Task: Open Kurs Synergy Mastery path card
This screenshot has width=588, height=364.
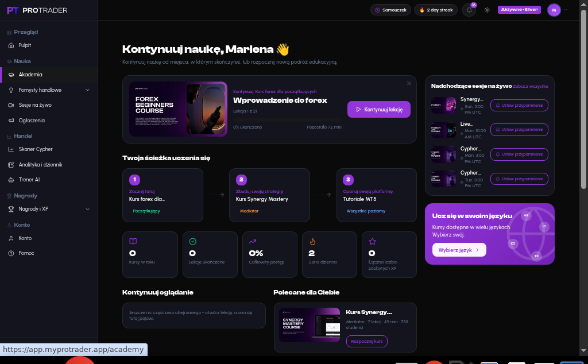Action: point(270,195)
